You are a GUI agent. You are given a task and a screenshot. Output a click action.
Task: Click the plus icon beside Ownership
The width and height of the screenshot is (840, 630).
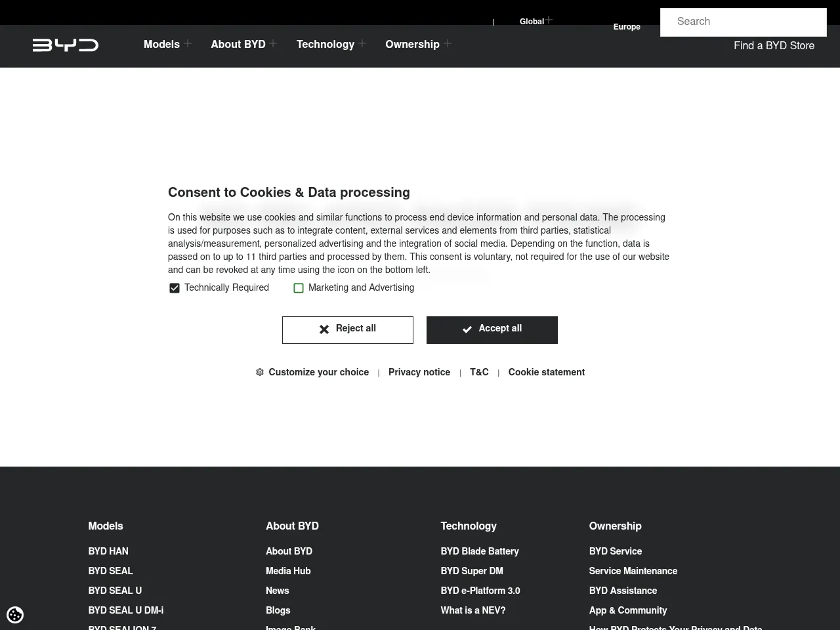coord(448,43)
